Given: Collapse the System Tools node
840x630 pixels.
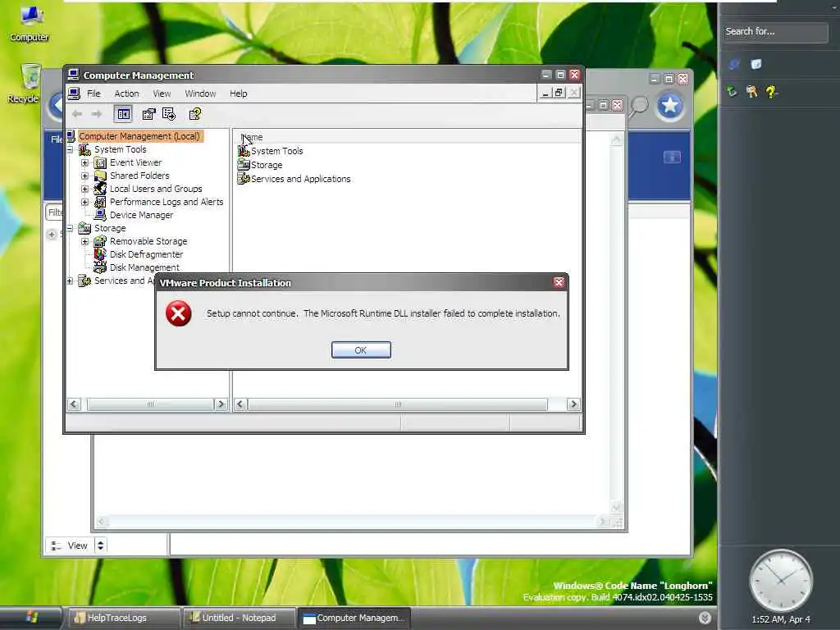Looking at the screenshot, I should tap(71, 149).
